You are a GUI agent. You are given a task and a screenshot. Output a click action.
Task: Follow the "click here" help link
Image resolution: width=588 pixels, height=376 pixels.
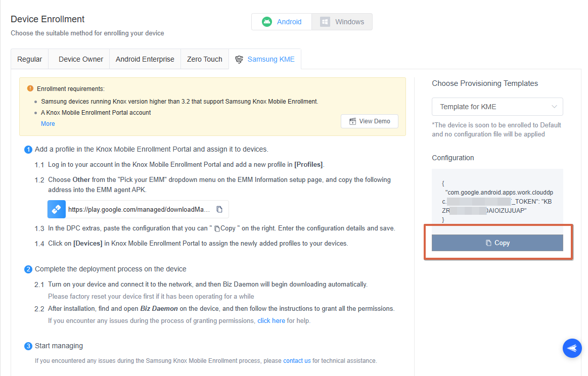(x=271, y=321)
